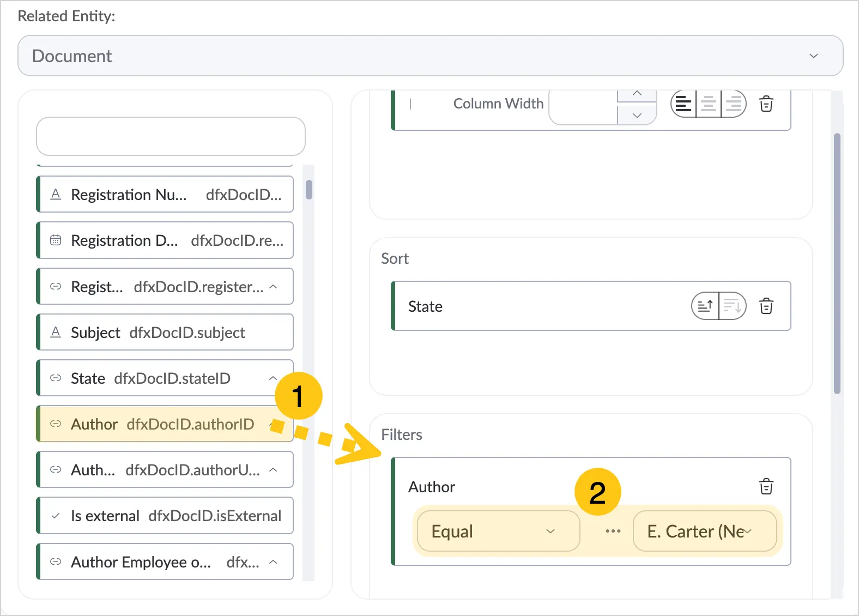The image size is (859, 616).
Task: Click the Author label in the Filters section
Action: pos(432,487)
